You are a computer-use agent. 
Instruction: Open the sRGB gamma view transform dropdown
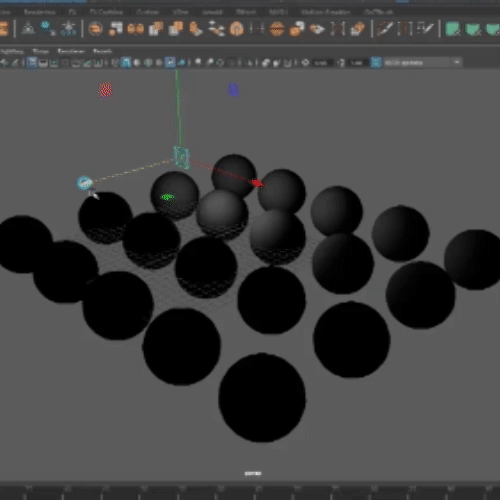(422, 62)
